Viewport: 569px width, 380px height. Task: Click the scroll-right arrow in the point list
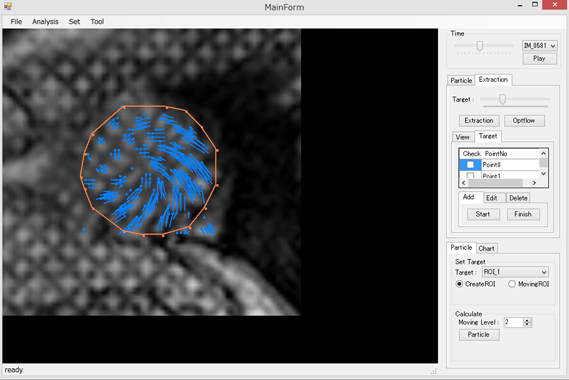[534, 183]
